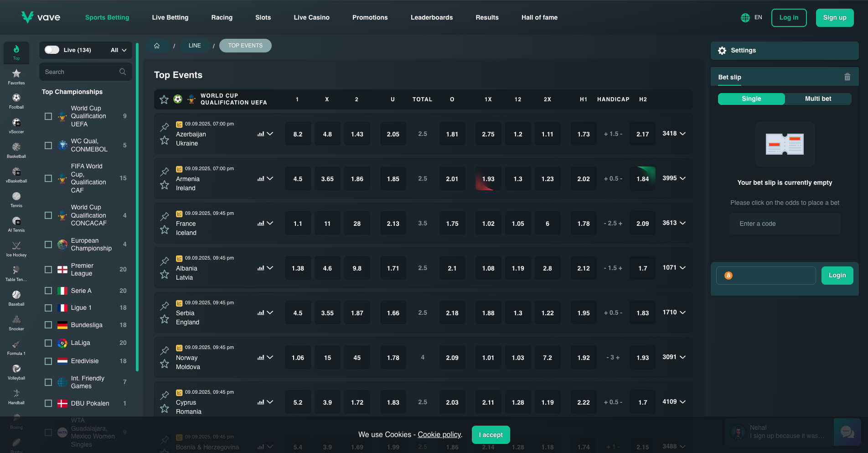Expand 3995 markets for Armenia vs Ireland
Image resolution: width=868 pixels, height=453 pixels.
click(674, 178)
